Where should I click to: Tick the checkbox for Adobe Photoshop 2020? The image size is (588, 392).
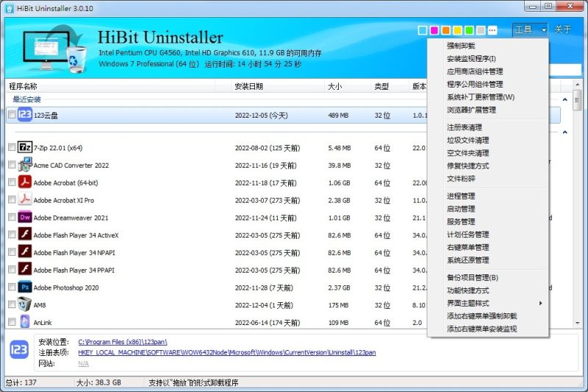(12, 287)
